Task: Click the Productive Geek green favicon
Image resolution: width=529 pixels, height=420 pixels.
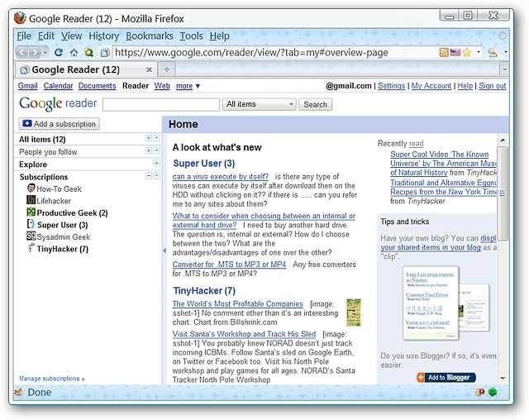Action: (x=31, y=212)
